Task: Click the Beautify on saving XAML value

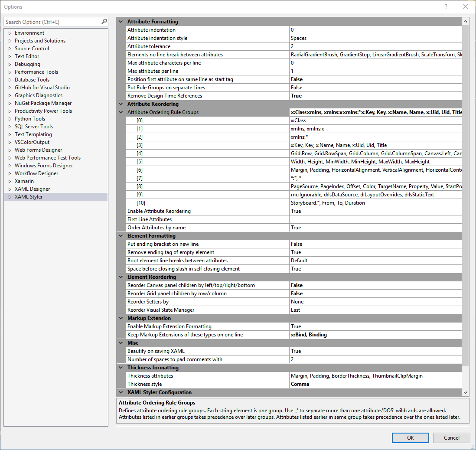Action: tap(375, 351)
